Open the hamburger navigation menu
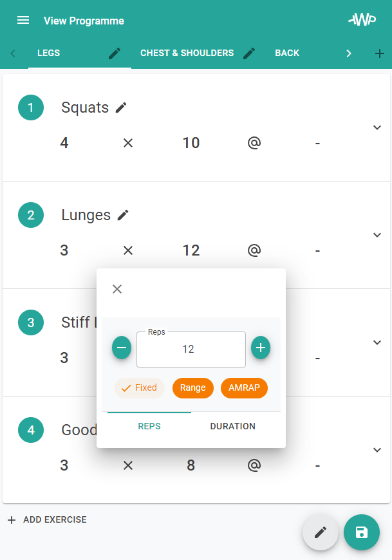The height and width of the screenshot is (560, 392). coord(23,21)
